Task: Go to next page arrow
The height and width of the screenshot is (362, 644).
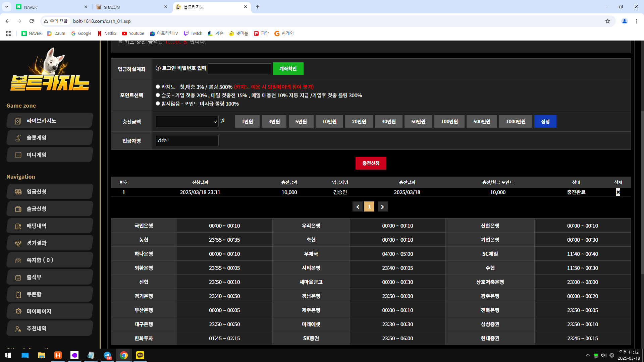Action: [x=382, y=207]
